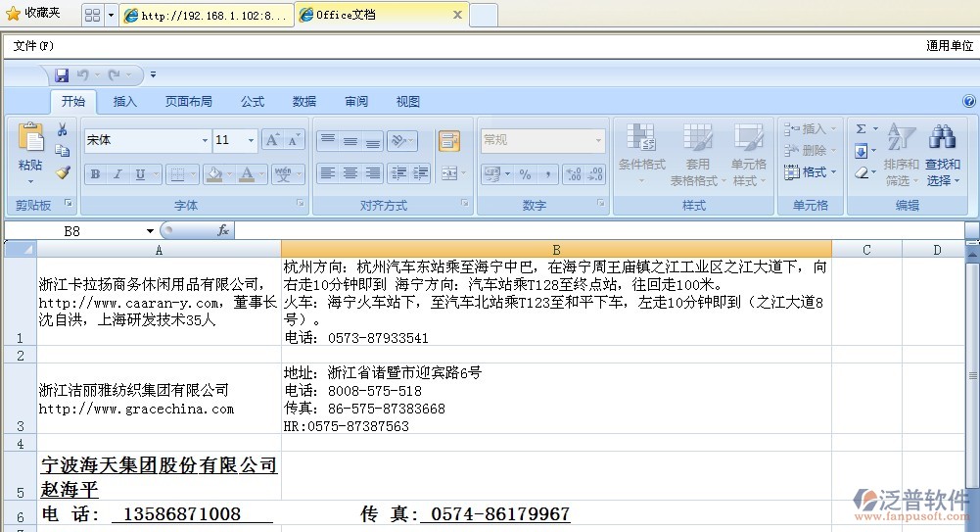The height and width of the screenshot is (532, 980).
Task: Switch to the 192.168.1.102 browser tab
Action: pos(207,15)
